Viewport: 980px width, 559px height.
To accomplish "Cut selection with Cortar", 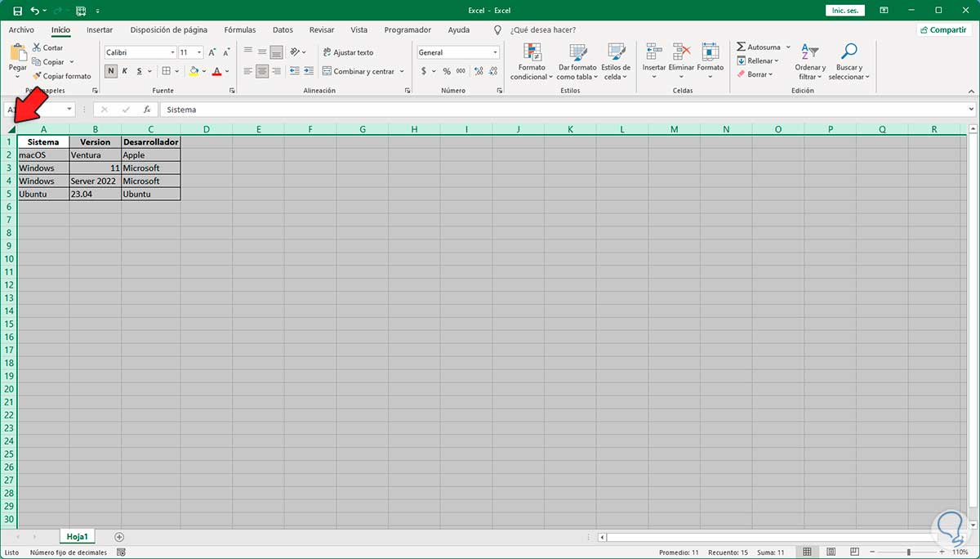I will coord(47,48).
